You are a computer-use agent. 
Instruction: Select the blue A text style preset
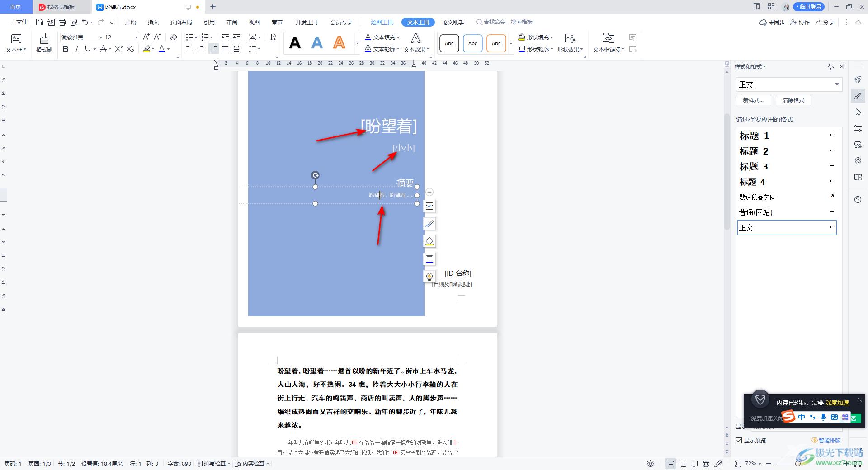317,43
